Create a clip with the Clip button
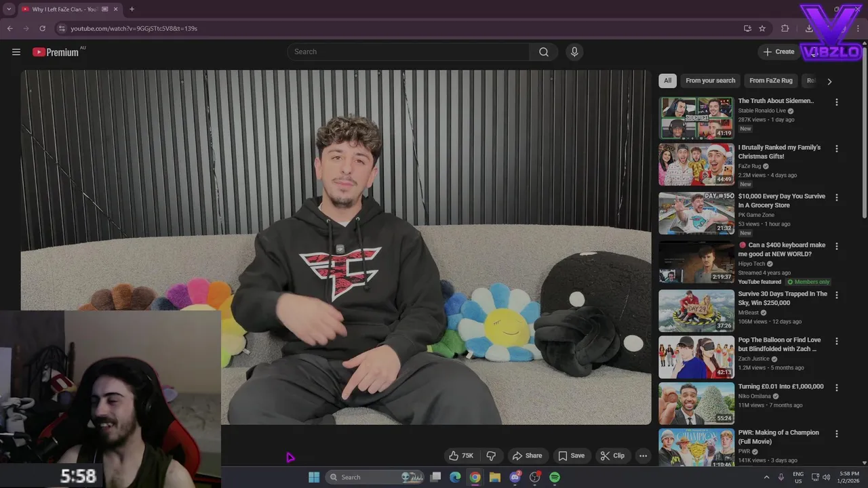The width and height of the screenshot is (868, 488). [x=612, y=455]
